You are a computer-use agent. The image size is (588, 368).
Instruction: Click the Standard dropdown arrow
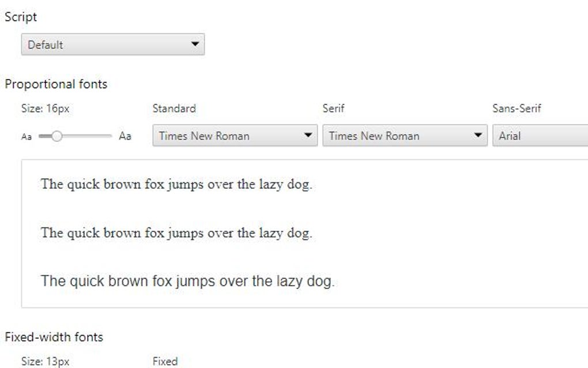pos(308,136)
